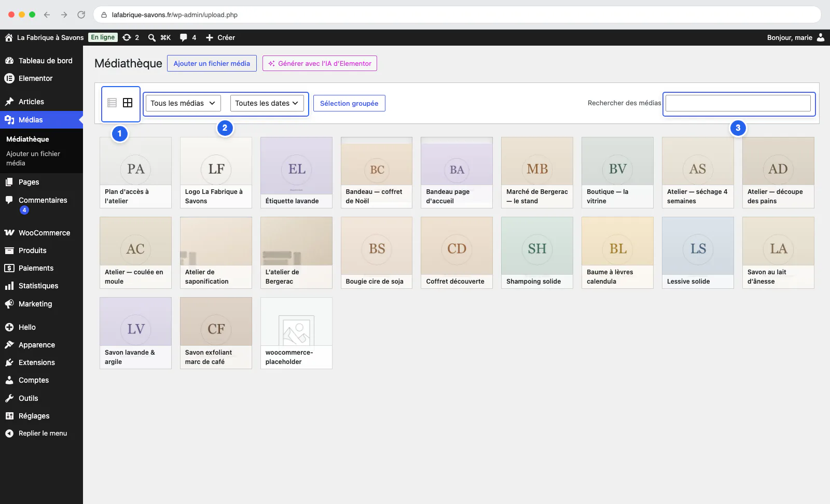Go to Produits section
This screenshot has height=504, width=830.
point(41,250)
